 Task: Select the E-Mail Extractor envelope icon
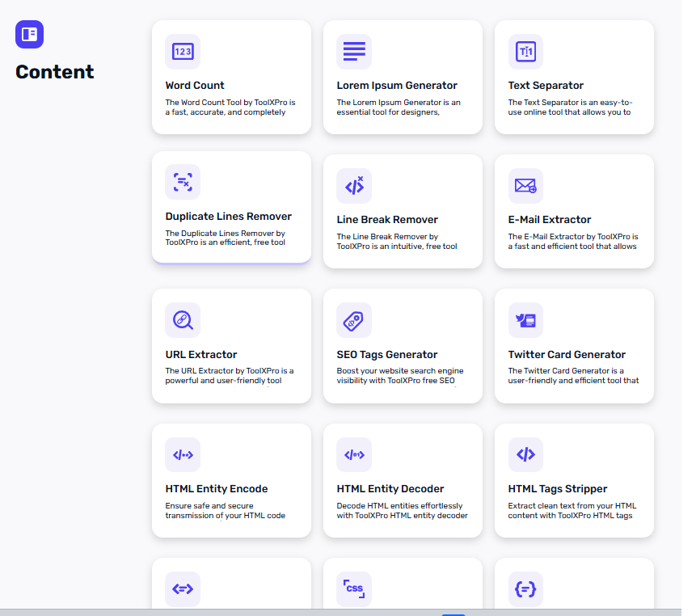pos(525,186)
